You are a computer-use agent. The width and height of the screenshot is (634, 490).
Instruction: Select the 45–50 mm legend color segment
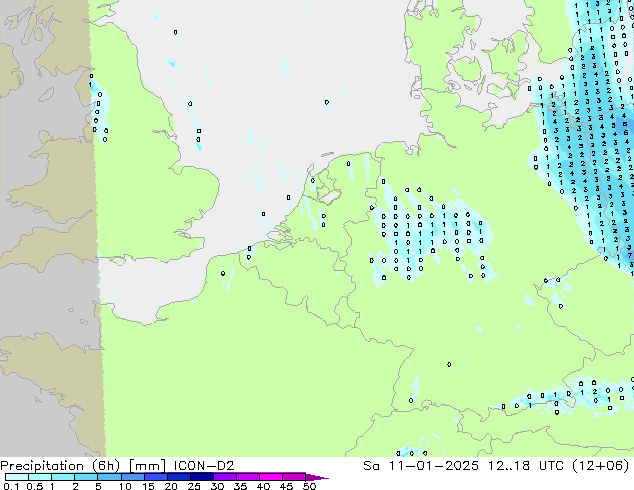point(294,477)
